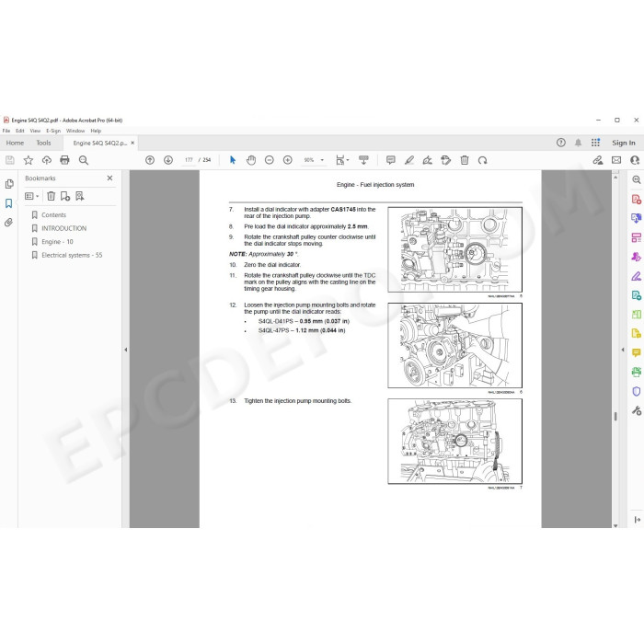Activate the hand pan tool

(x=251, y=160)
